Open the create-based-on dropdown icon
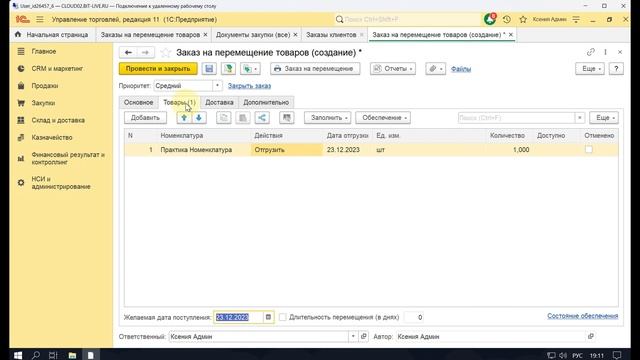640x360 pixels. (x=250, y=69)
